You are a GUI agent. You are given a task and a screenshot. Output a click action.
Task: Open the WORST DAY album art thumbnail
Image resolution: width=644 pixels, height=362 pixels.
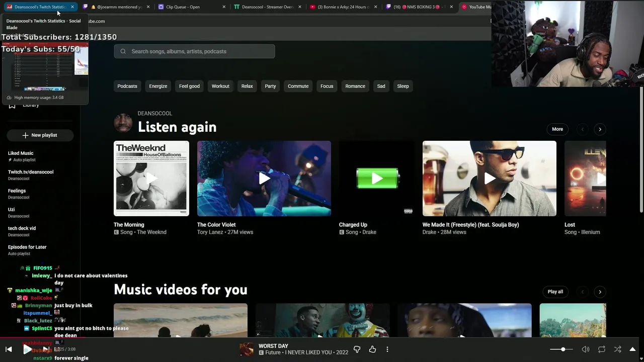click(x=247, y=349)
